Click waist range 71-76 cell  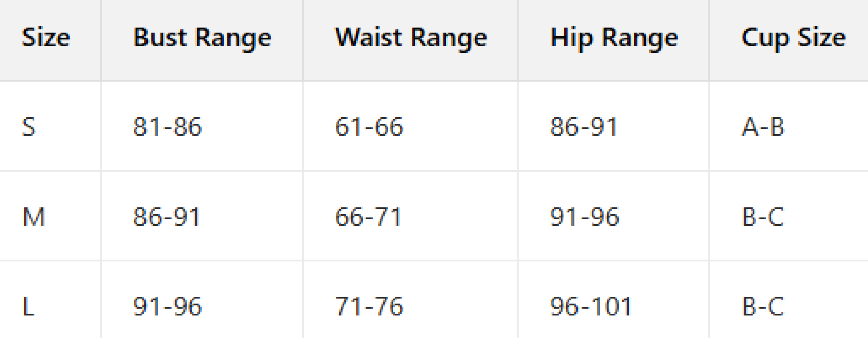coord(369,307)
